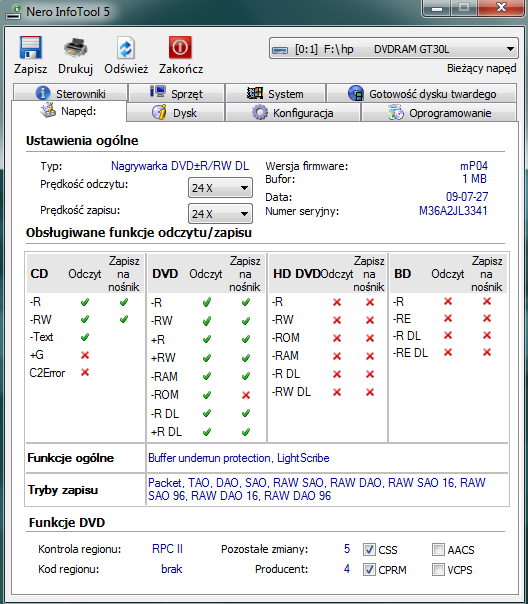Toggle the CSS checkbox

[x=369, y=550]
